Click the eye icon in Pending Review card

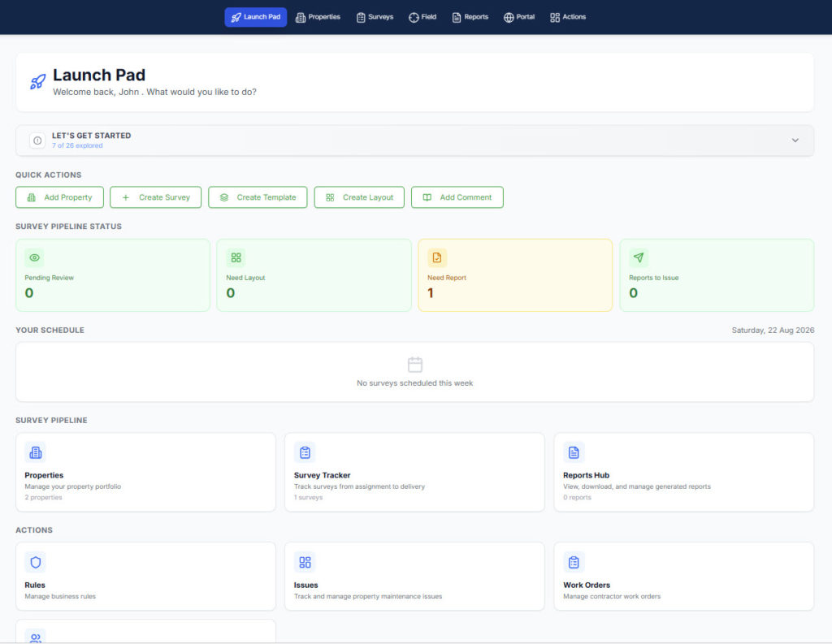pos(34,257)
